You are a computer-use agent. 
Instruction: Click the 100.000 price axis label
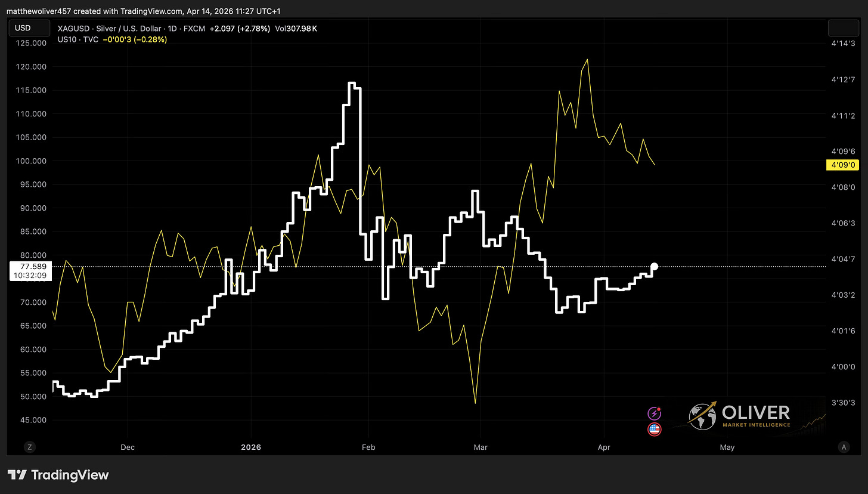pos(32,161)
